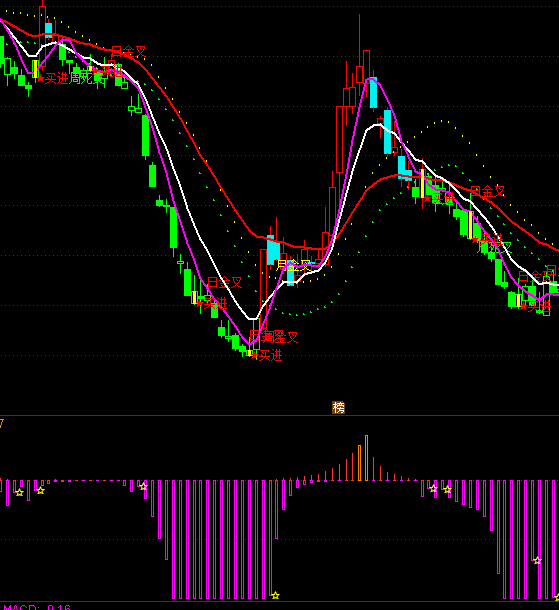Click the tallest orange MACD histogram bar
Image resolution: width=559 pixels, height=610 pixels.
tap(366, 458)
